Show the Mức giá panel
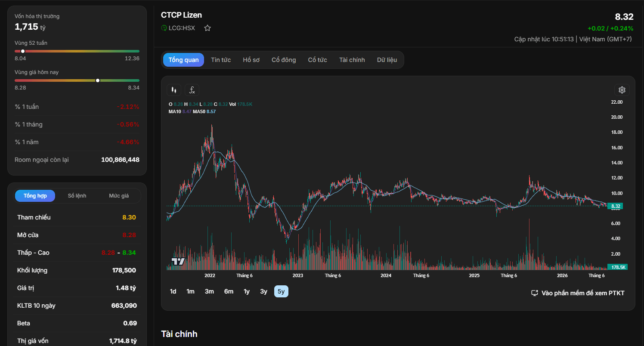 pyautogui.click(x=119, y=196)
